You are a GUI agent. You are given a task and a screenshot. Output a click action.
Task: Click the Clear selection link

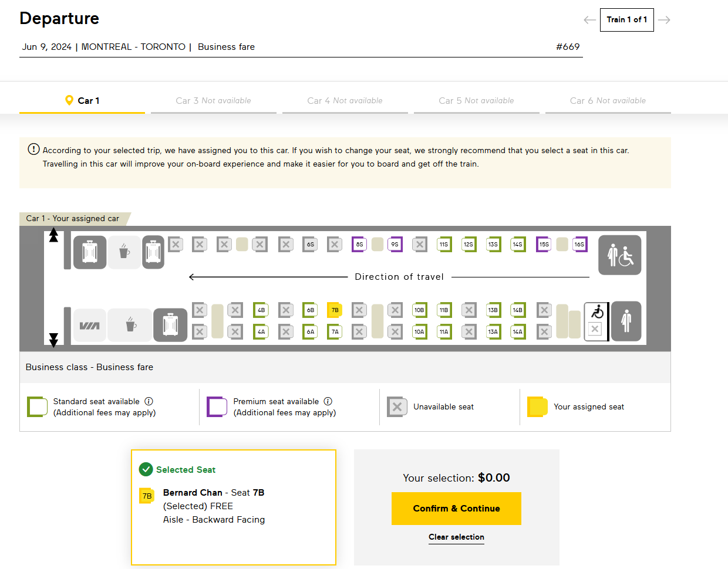[456, 537]
